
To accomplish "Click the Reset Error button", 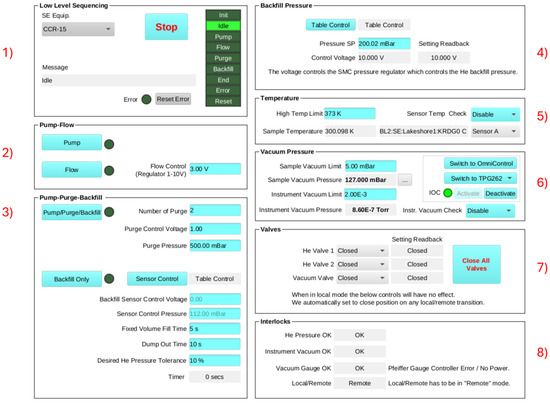I will pos(173,99).
